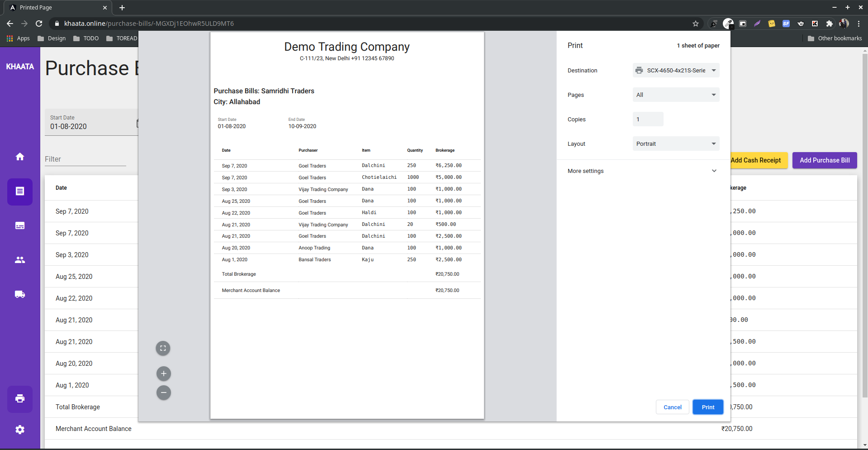Click the printer icon in Khaata sidebar
Viewport: 868px width, 450px height.
[x=20, y=399]
